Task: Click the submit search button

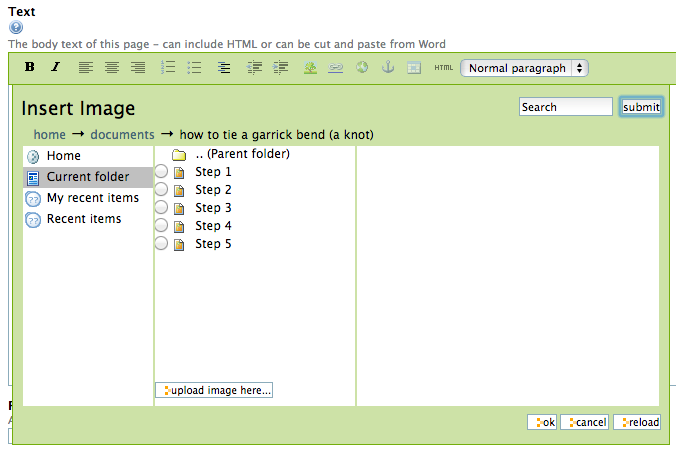Action: point(641,107)
